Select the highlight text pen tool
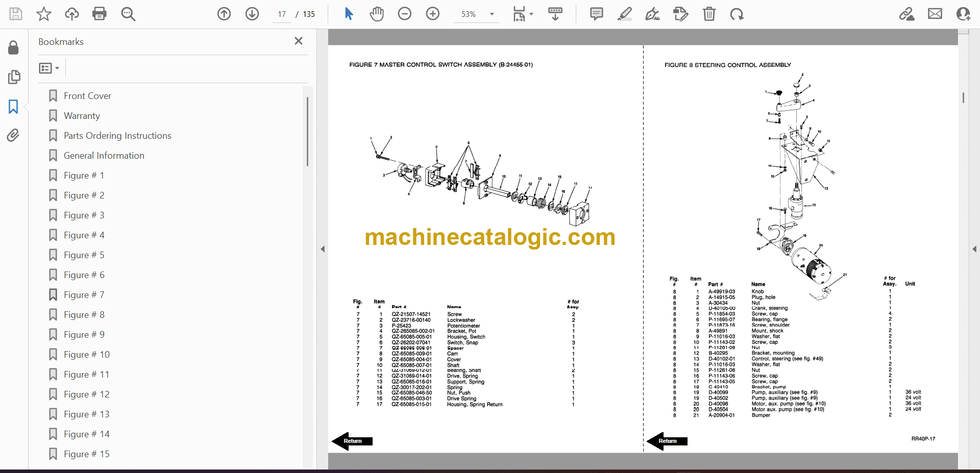Image resolution: width=980 pixels, height=473 pixels. [x=624, y=14]
